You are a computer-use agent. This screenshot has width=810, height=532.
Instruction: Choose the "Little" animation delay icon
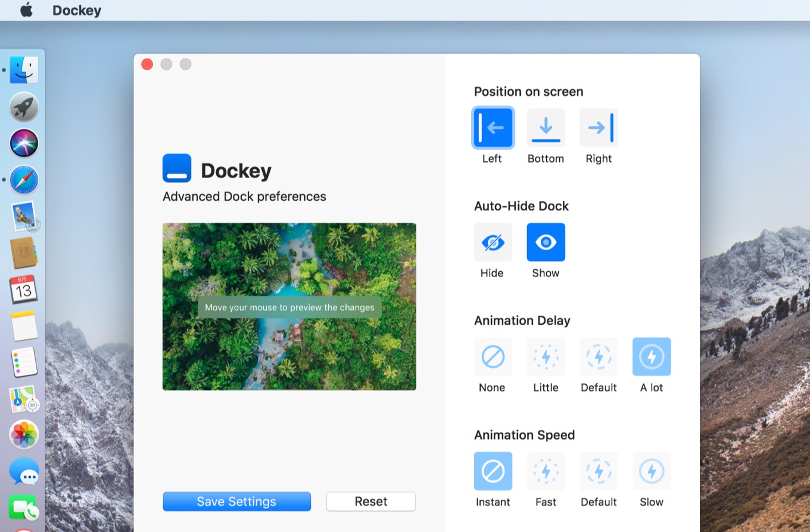tap(545, 356)
